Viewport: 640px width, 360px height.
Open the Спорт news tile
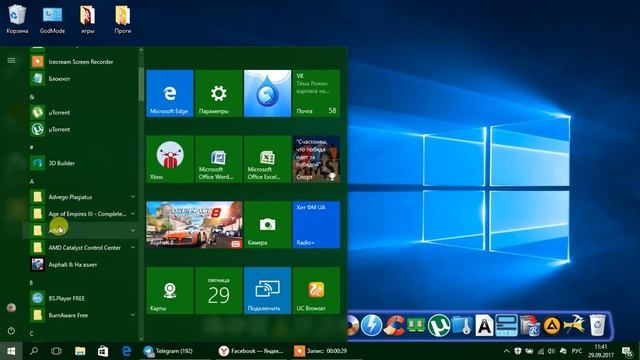[316, 159]
